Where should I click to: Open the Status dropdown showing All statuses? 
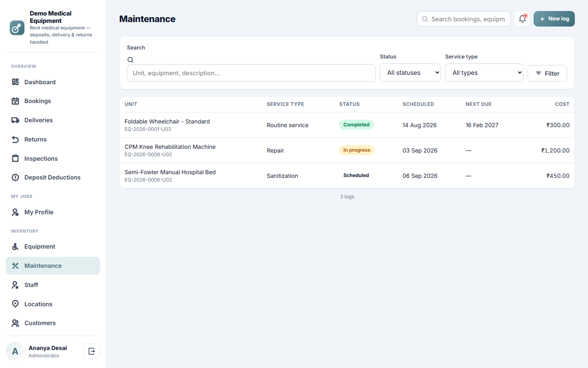point(410,73)
